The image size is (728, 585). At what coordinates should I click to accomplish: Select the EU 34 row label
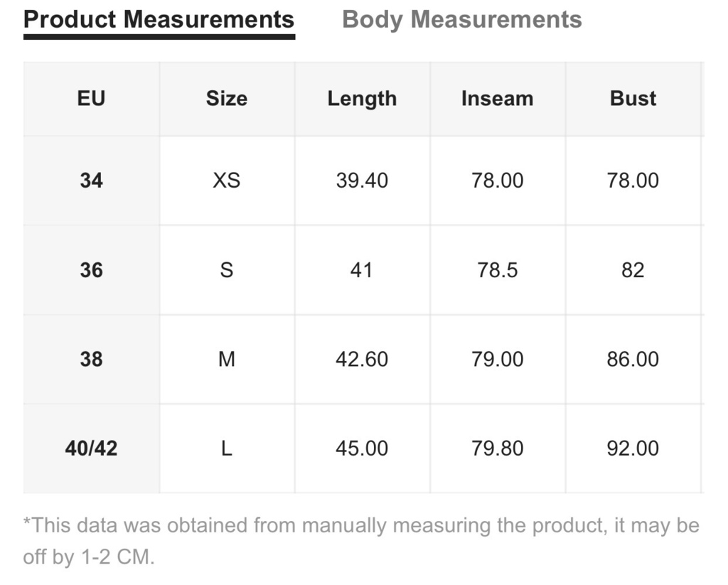tap(92, 181)
